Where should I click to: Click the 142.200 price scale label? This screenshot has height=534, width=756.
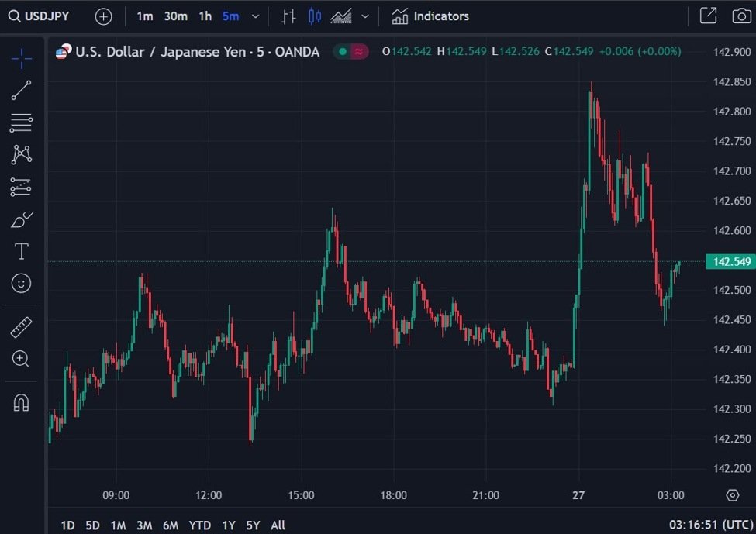732,468
